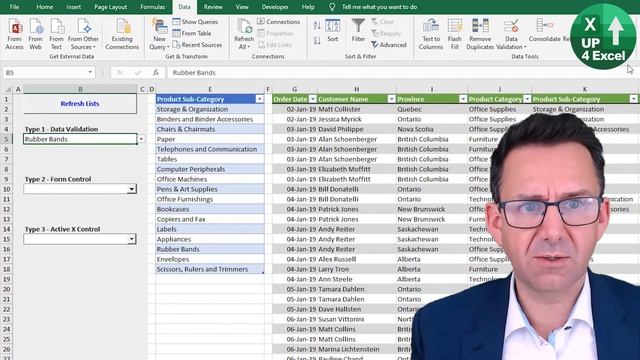
Task: Open Connections command in ribbon
Action: pos(279,22)
